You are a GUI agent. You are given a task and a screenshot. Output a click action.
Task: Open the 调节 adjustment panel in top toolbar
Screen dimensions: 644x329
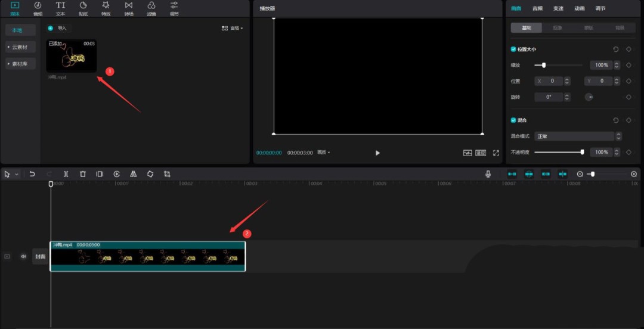click(x=174, y=8)
